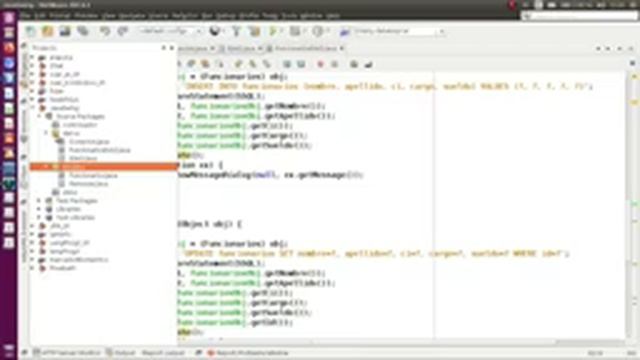This screenshot has width=640, height=360.
Task: Select IDAO.java in the project tree
Action: click(83, 158)
